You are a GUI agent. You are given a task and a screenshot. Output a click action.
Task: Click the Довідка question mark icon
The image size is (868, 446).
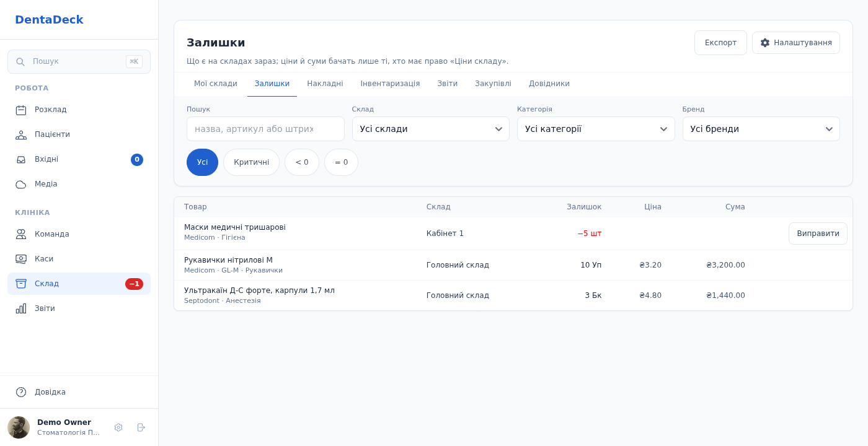click(21, 392)
